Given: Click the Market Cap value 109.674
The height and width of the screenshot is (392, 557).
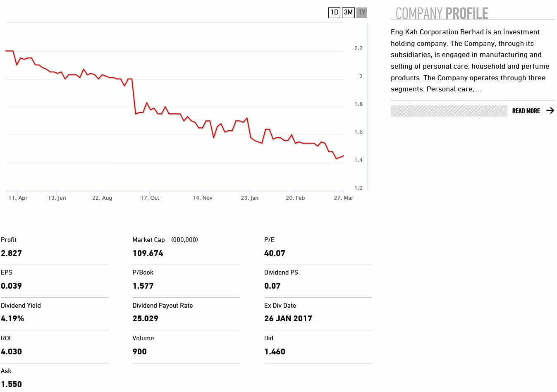Looking at the screenshot, I should click(148, 253).
